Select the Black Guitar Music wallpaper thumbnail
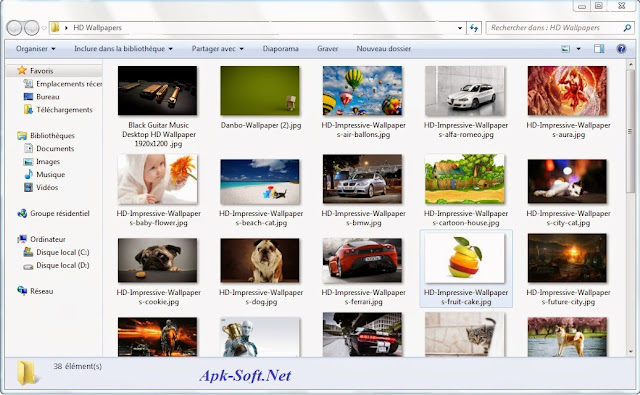This screenshot has width=640, height=395. point(158,91)
